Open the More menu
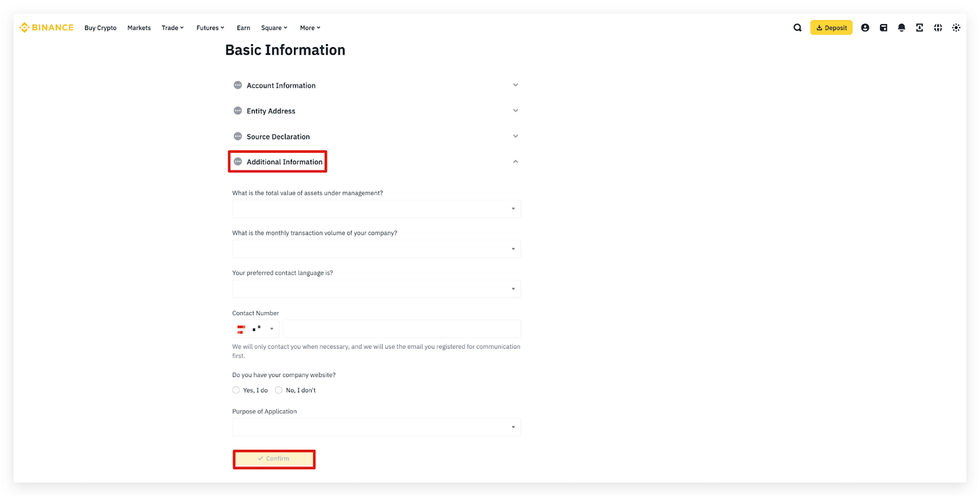The height and width of the screenshot is (496, 980). 310,28
